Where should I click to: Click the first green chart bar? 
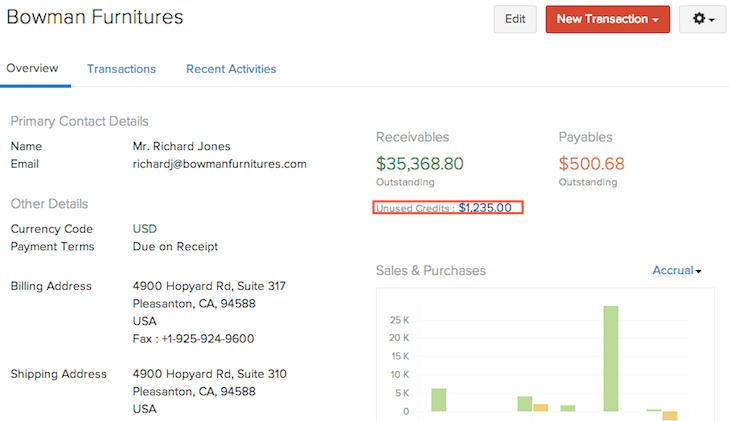click(x=438, y=399)
